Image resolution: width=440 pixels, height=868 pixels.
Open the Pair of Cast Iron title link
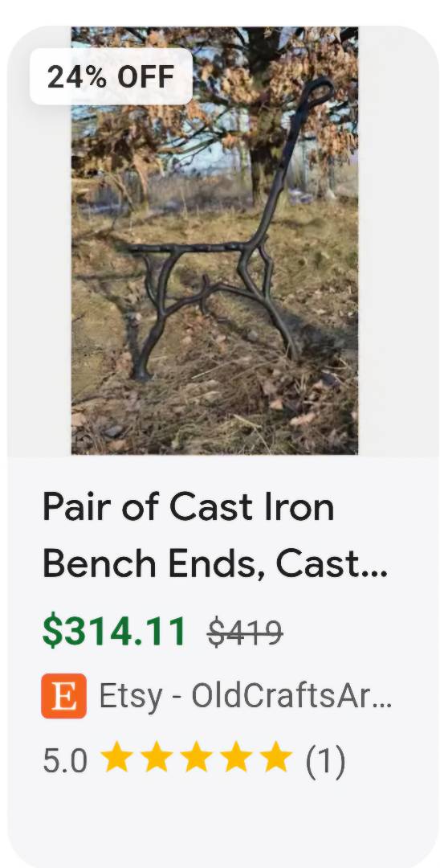point(189,507)
